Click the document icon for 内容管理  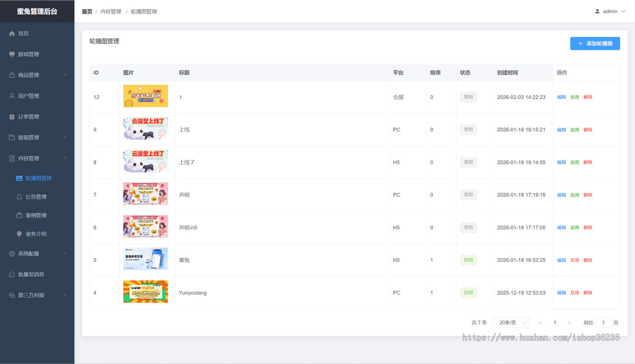point(12,158)
